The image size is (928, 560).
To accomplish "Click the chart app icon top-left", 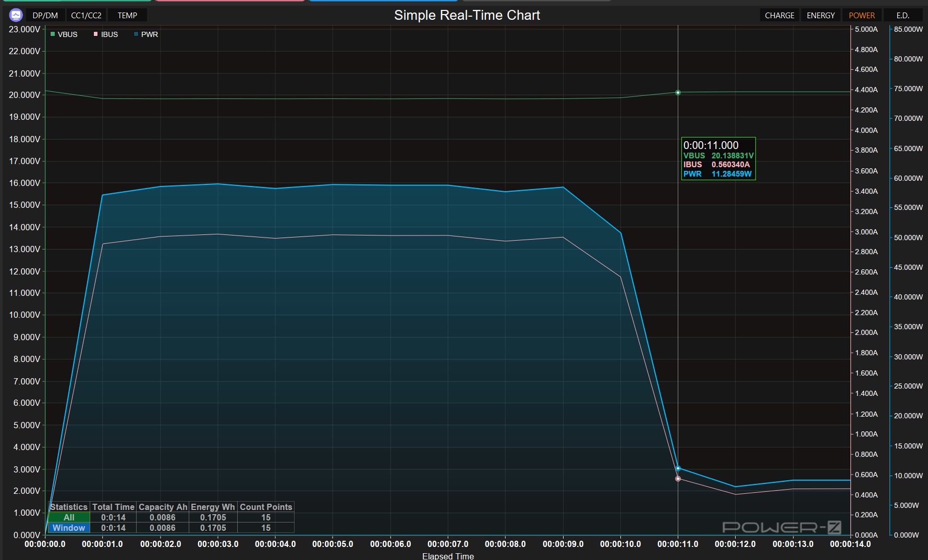I will point(16,15).
